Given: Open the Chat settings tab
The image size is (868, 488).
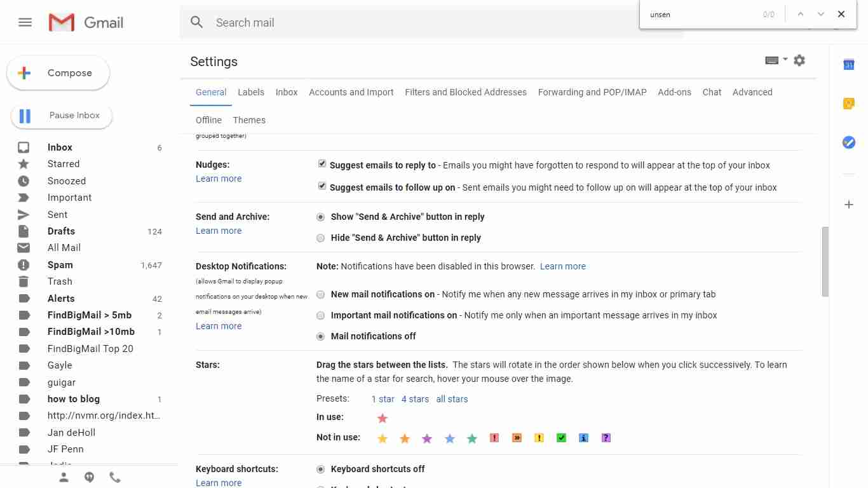Looking at the screenshot, I should [x=712, y=92].
